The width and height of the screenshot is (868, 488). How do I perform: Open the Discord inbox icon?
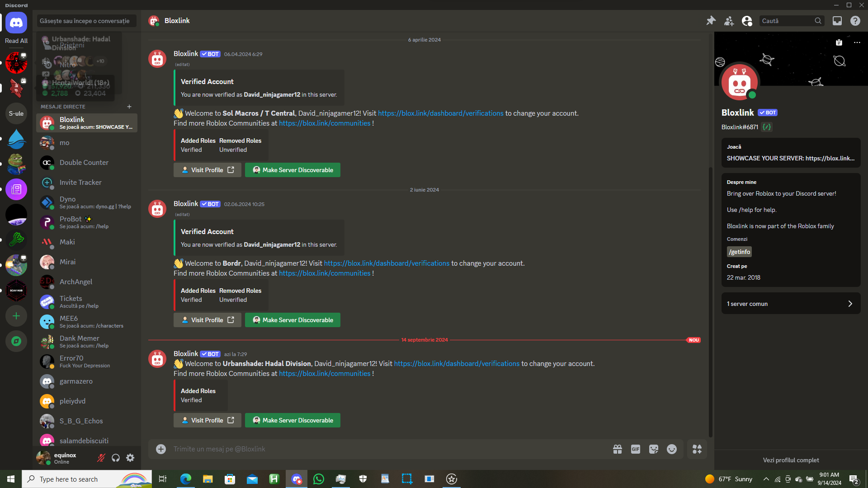837,21
